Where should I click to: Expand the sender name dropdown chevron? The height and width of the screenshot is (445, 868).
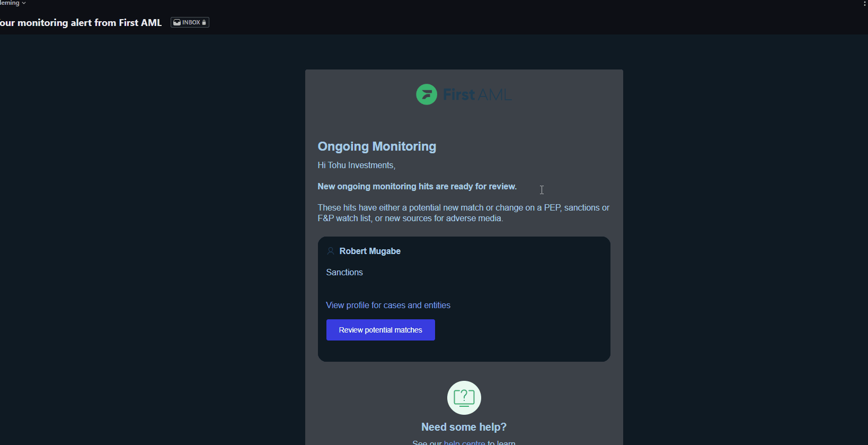pyautogui.click(x=24, y=3)
